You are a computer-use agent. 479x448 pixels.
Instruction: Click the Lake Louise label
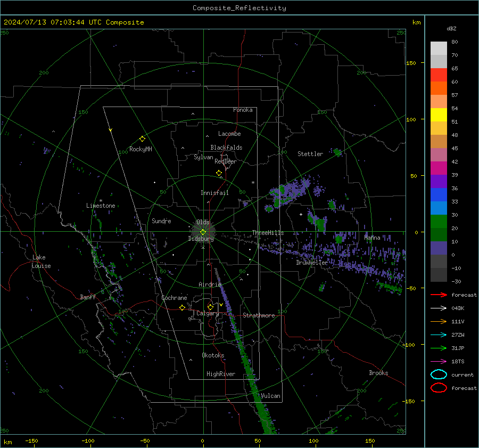pyautogui.click(x=41, y=262)
